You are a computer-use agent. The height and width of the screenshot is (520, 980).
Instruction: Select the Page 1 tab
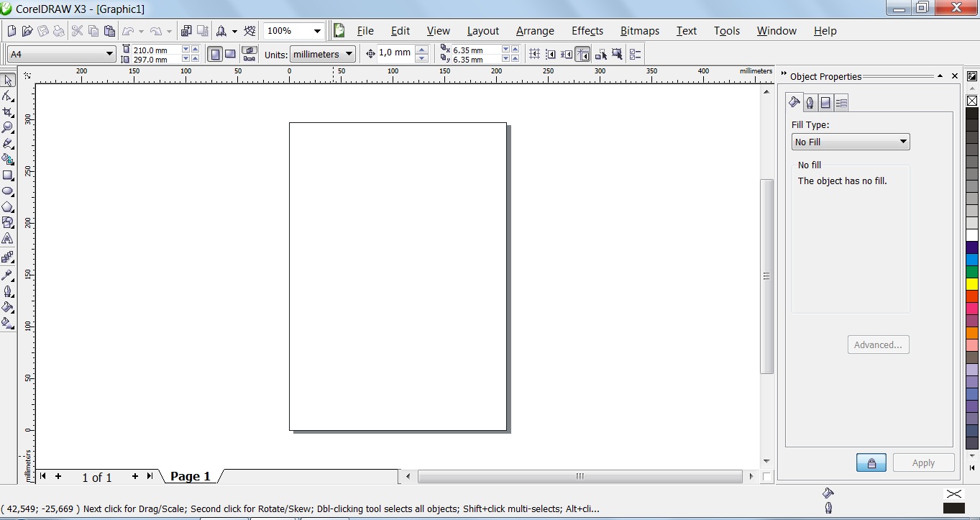tap(191, 476)
